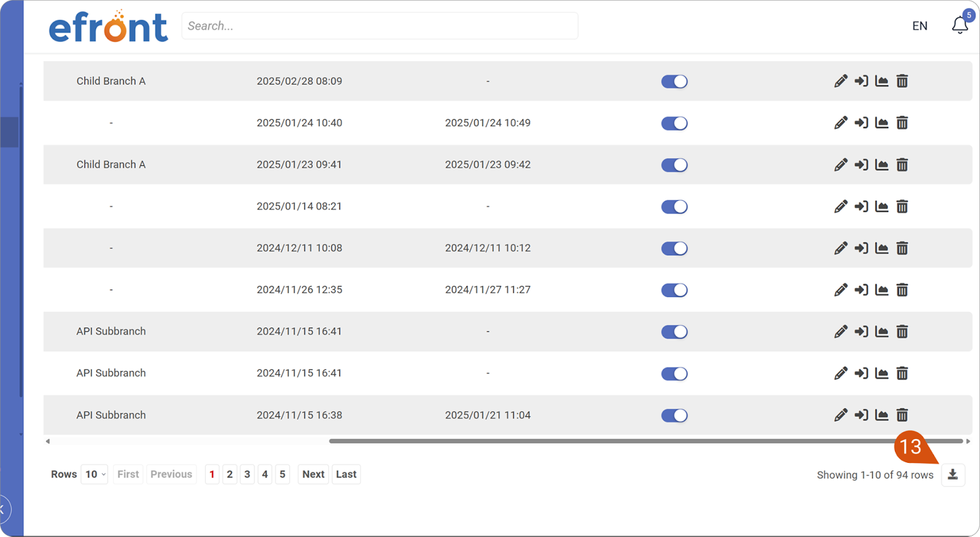This screenshot has height=537, width=980.
Task: Go to page 3 of results
Action: click(x=247, y=475)
